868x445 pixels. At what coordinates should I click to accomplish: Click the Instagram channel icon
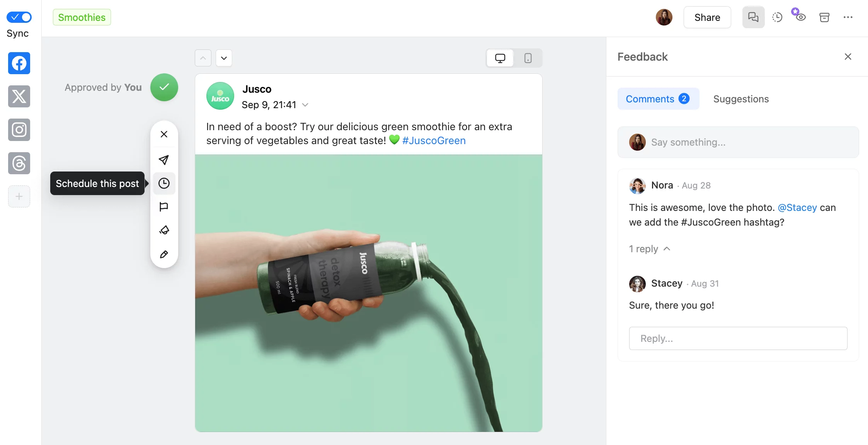pyautogui.click(x=19, y=129)
